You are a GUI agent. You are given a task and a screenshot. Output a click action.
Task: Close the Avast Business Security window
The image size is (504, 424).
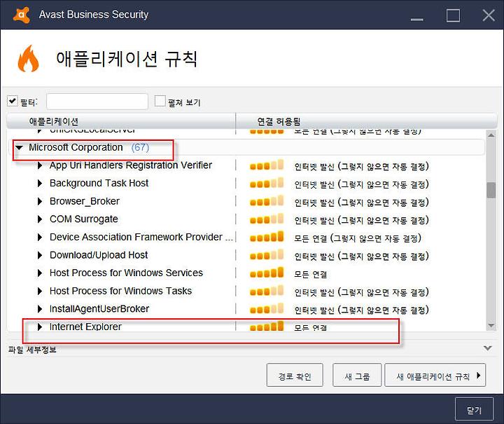click(x=489, y=15)
